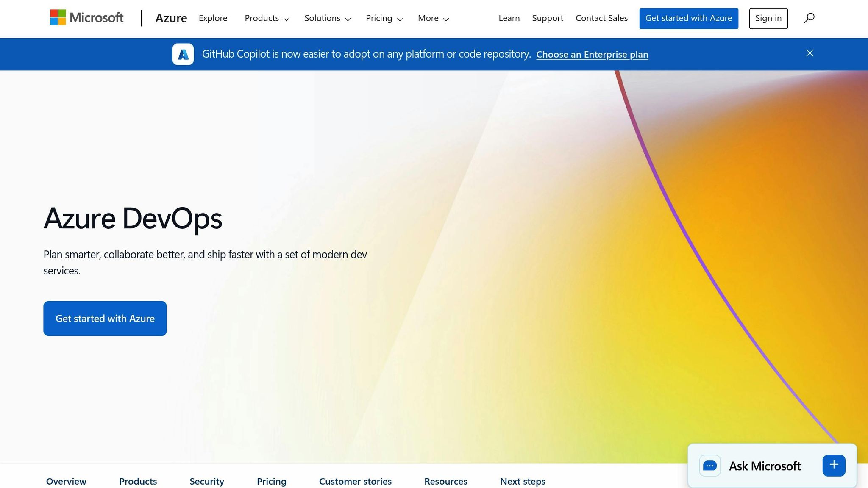Click the Sign in button

tap(768, 18)
